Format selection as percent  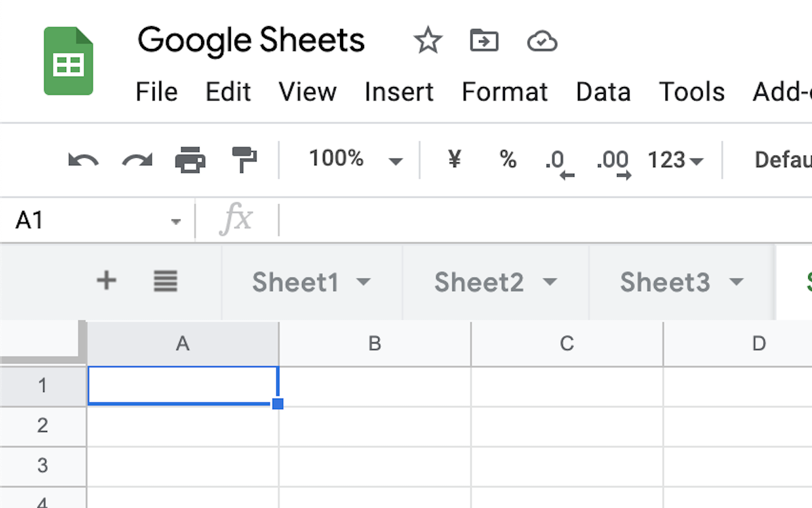coord(507,159)
